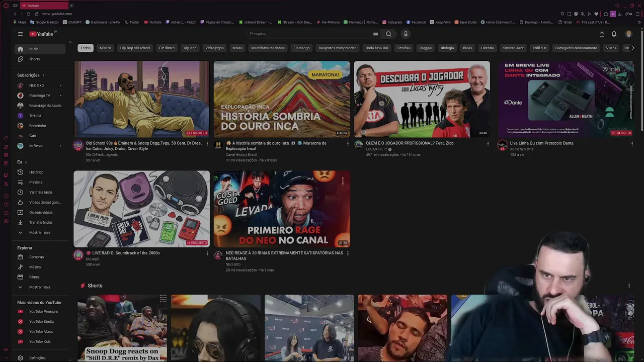Open options menu for the história sombria video
Image resolution: width=644 pixels, height=362 pixels.
coord(347,143)
